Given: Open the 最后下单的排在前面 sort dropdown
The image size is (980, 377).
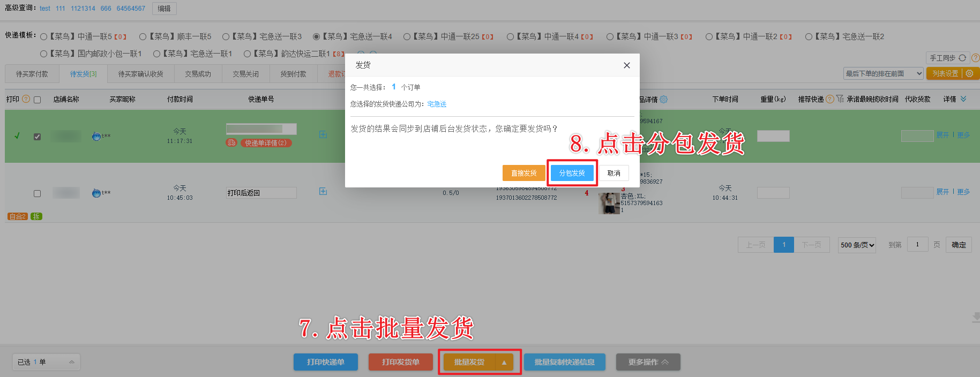Looking at the screenshot, I should pyautogui.click(x=884, y=73).
